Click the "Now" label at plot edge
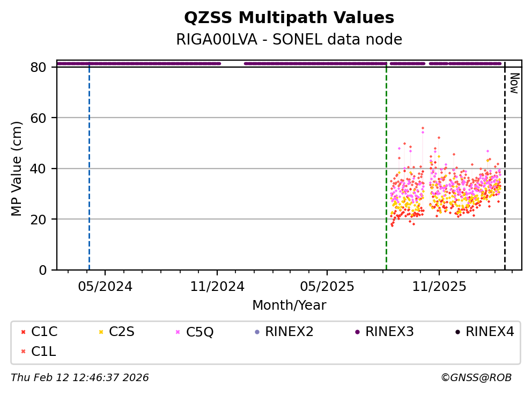This screenshot has height=394, width=532. (513, 84)
